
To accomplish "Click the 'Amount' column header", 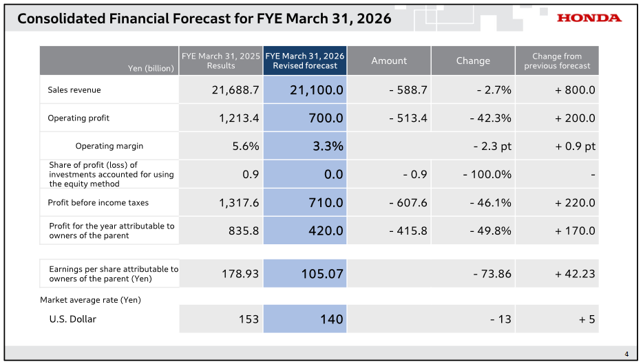I will 389,61.
